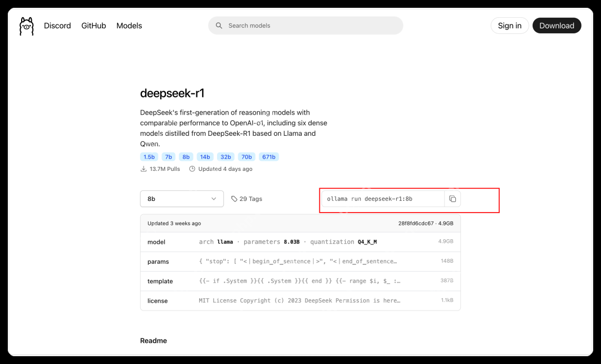Click the Ollama llama logo
601x364 pixels.
tap(27, 26)
